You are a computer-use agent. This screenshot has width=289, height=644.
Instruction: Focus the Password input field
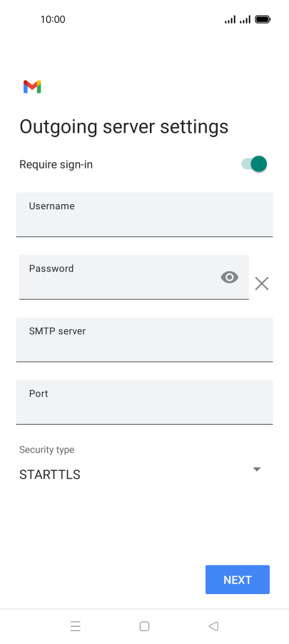[134, 277]
